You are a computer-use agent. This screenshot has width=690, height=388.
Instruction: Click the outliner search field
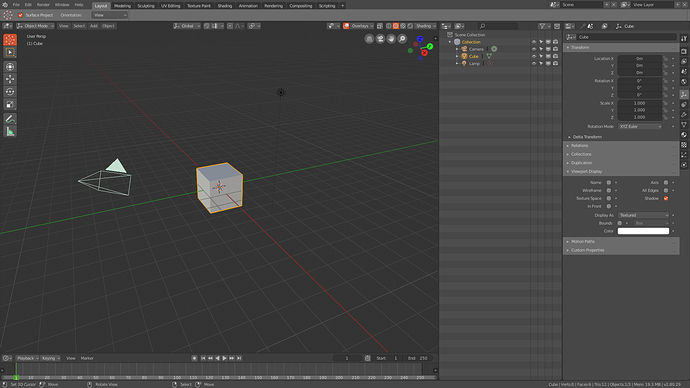498,26
